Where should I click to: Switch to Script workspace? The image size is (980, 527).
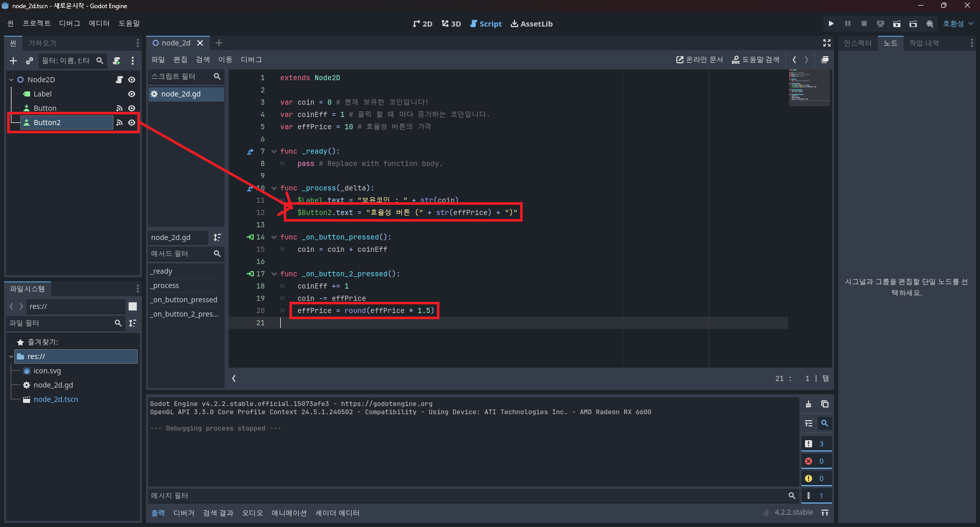click(486, 24)
